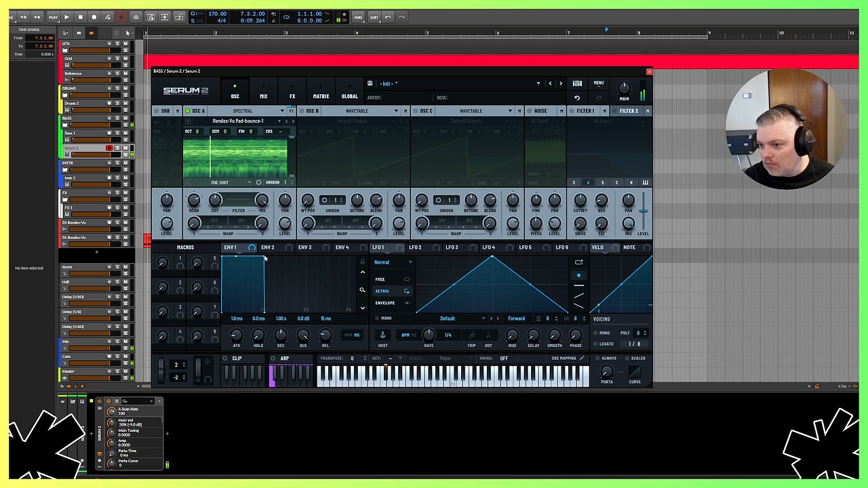Click the transport Stop square button
This screenshot has height=488, width=868.
80,17
